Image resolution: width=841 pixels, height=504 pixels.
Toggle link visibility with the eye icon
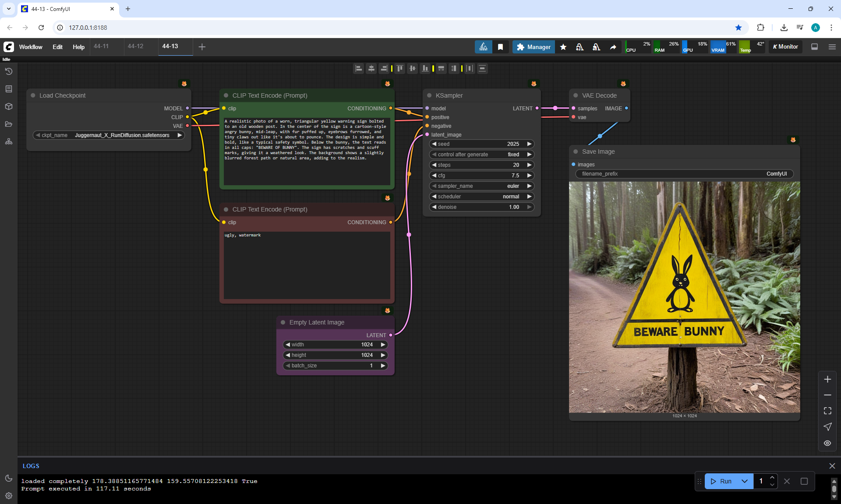click(x=827, y=443)
